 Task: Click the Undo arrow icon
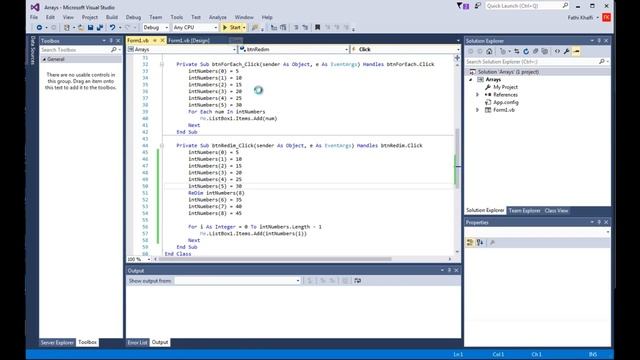click(x=112, y=27)
